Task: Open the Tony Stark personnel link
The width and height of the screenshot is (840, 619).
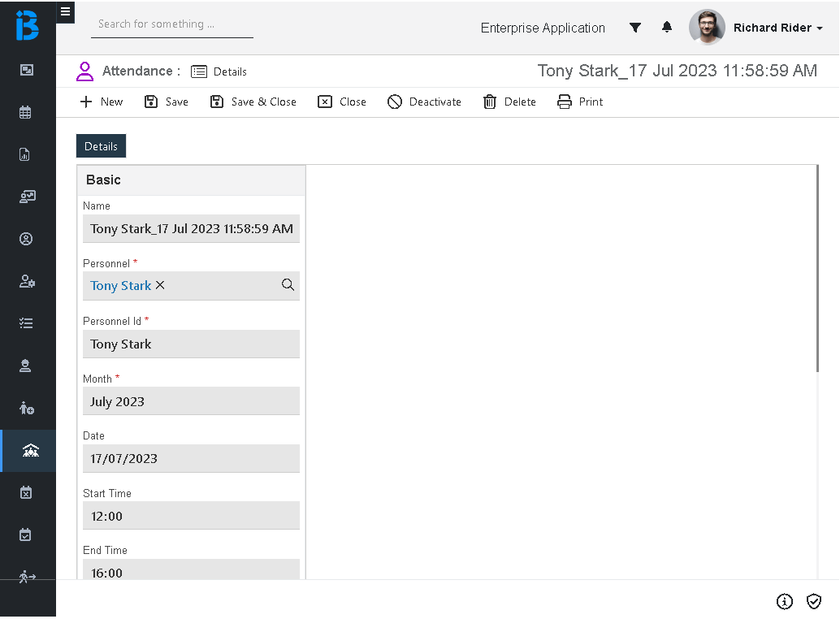Action: point(120,285)
